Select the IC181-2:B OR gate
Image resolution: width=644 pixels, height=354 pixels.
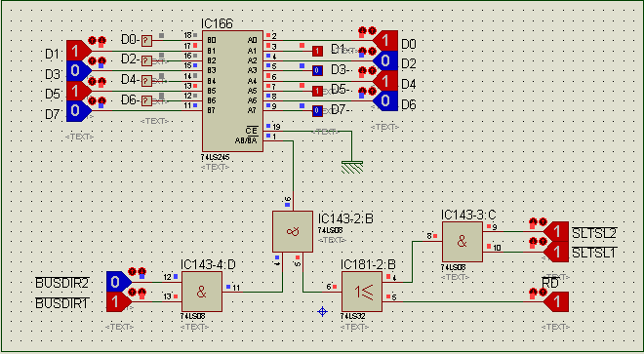click(x=362, y=292)
